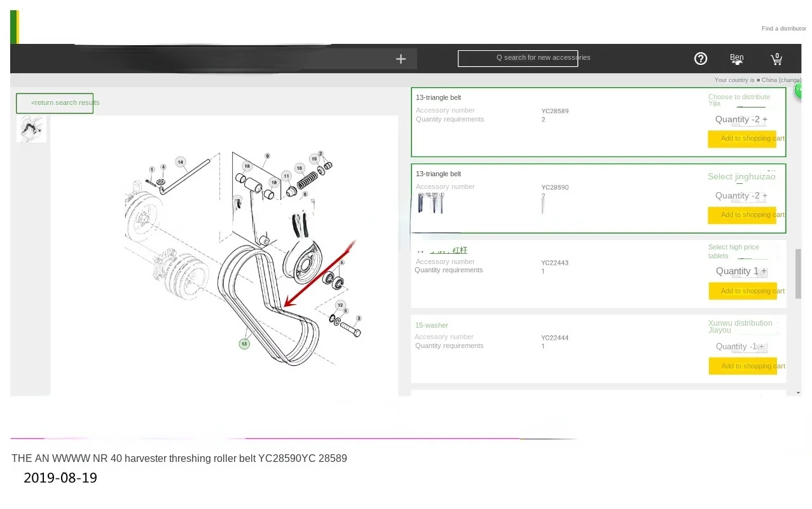Select callout 9 on the parts diagram

[x=268, y=156]
